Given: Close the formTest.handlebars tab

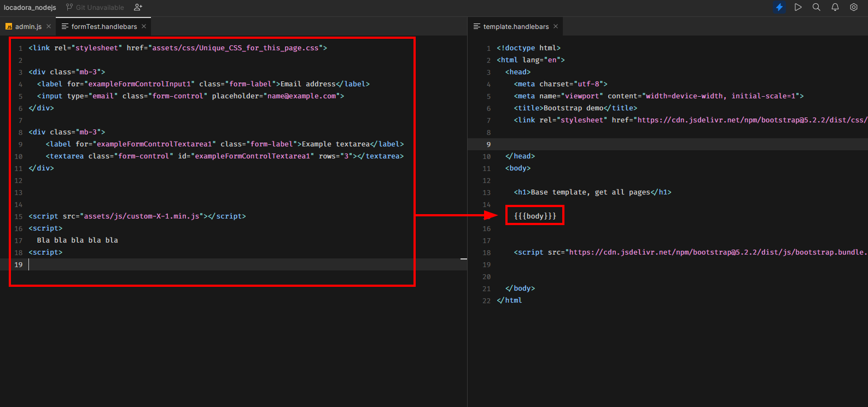Looking at the screenshot, I should 144,26.
